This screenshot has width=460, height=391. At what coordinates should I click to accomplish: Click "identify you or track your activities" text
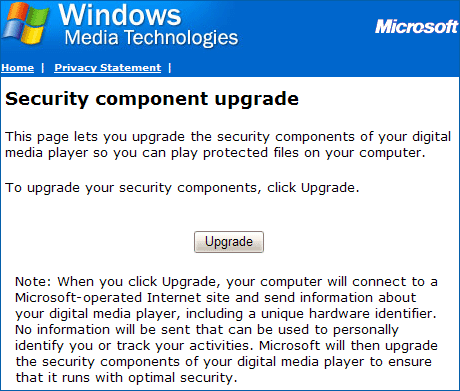click(132, 346)
